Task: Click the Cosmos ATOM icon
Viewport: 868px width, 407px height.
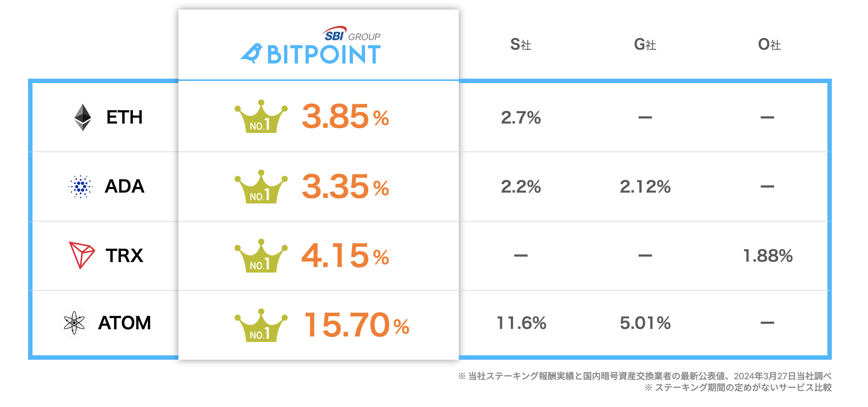Action: [x=74, y=323]
